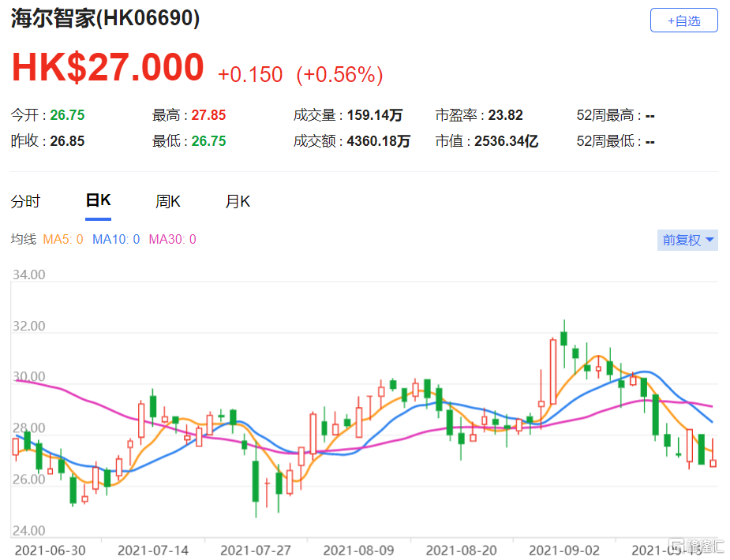The image size is (730, 560).
Task: Click the 34.00 price axis label
Action: tap(28, 275)
